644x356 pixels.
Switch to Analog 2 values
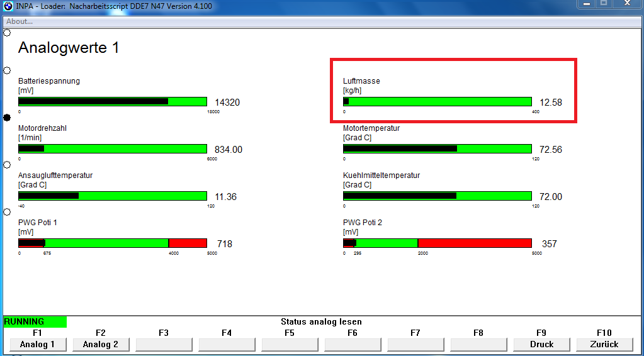[101, 344]
